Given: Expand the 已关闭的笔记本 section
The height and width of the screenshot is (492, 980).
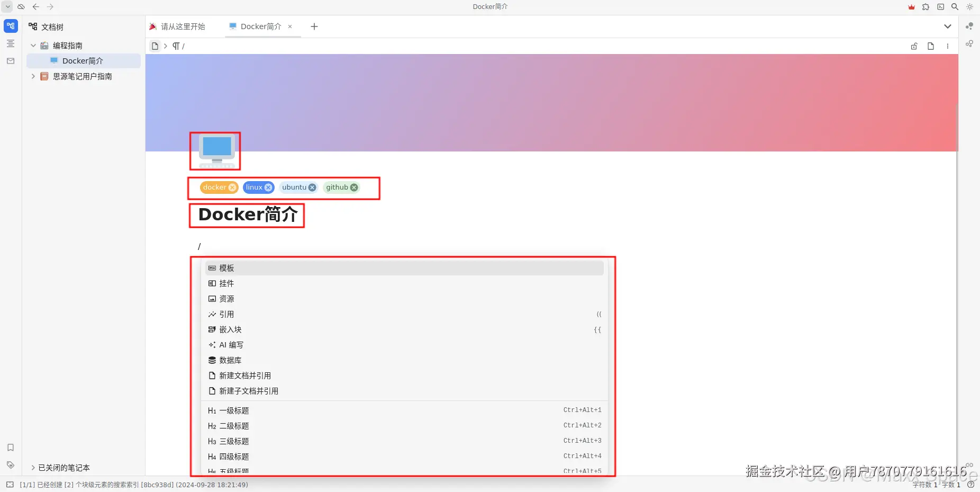Looking at the screenshot, I should click(x=33, y=468).
